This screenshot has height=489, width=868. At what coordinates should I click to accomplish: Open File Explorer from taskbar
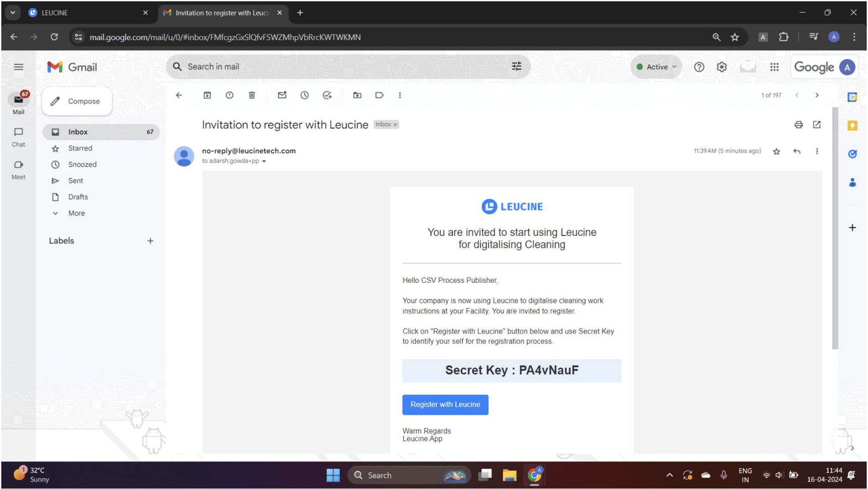(x=509, y=475)
